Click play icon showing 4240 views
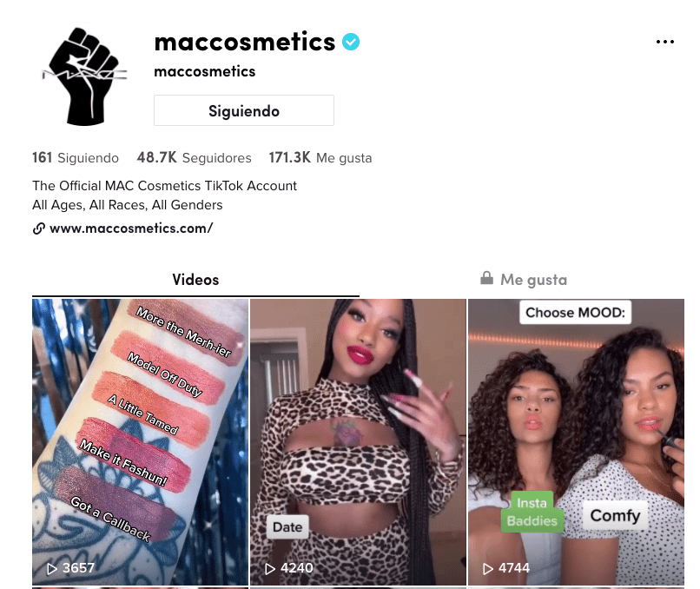The height and width of the screenshot is (589, 700). point(269,568)
